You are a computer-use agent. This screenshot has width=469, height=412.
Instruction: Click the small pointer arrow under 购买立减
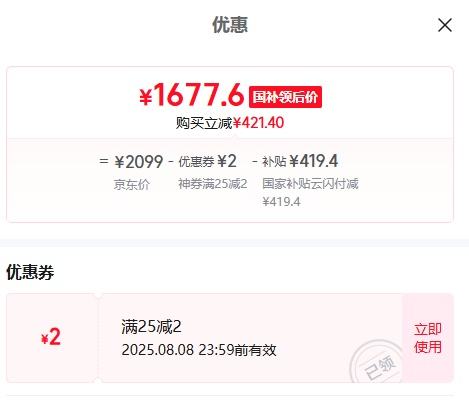coord(235,136)
